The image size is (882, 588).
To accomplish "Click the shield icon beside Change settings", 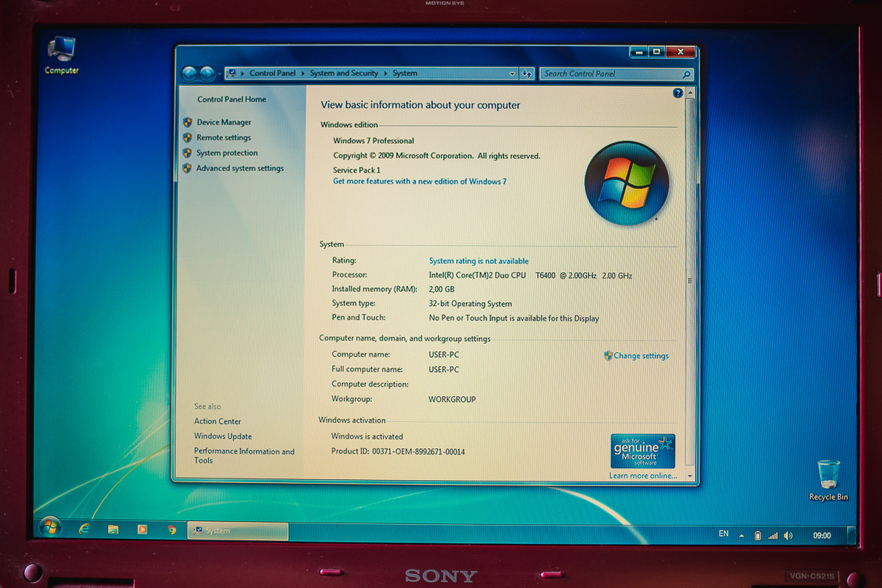I will pyautogui.click(x=608, y=355).
